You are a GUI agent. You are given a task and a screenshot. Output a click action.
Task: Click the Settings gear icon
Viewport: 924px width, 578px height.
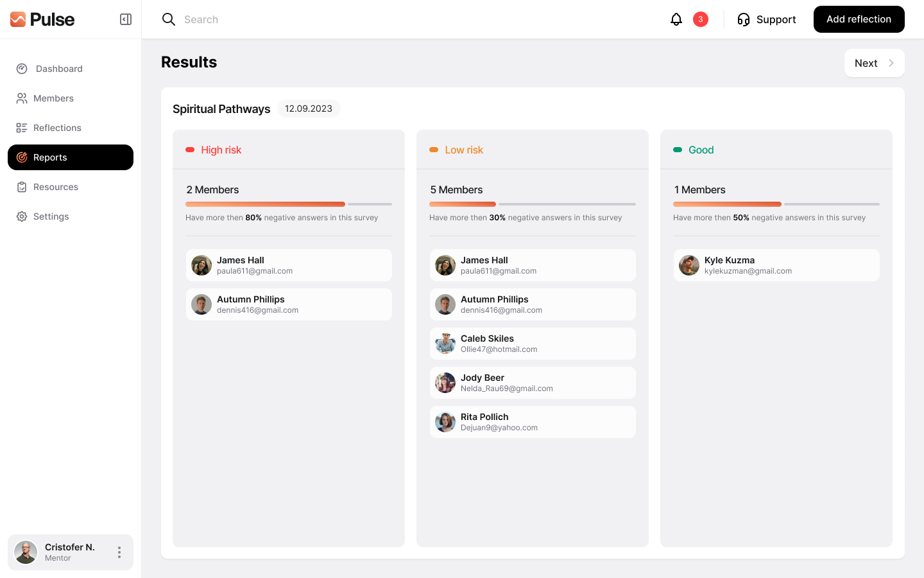pos(22,216)
